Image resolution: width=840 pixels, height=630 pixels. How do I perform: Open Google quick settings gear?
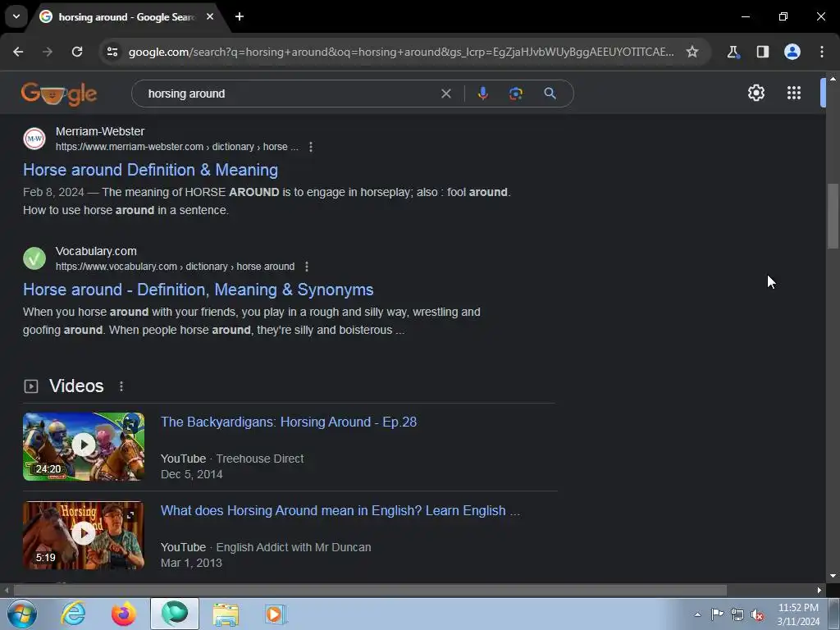click(756, 94)
